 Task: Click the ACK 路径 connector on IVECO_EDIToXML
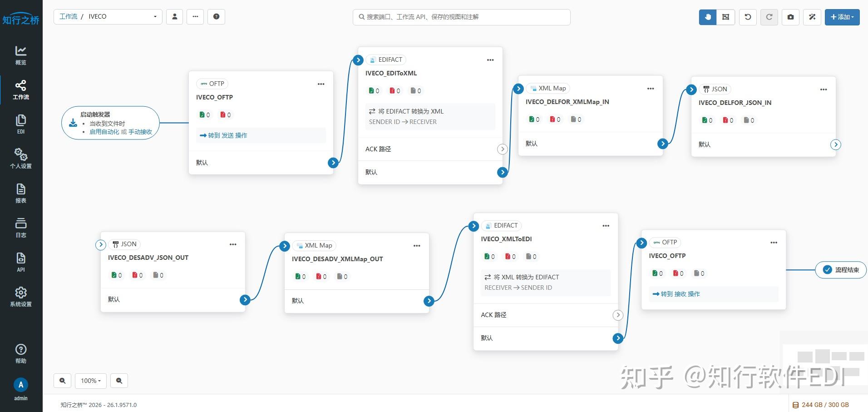coord(502,149)
